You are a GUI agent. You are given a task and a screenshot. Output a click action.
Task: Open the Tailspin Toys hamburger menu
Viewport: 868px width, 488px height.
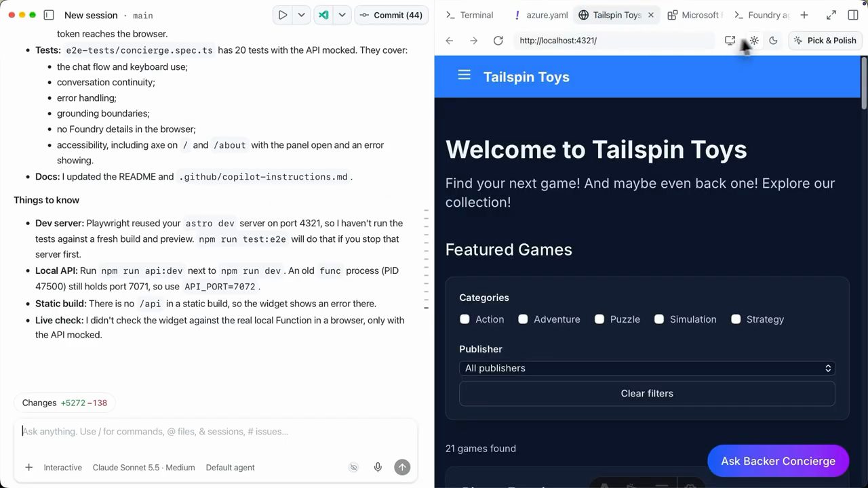tap(464, 75)
